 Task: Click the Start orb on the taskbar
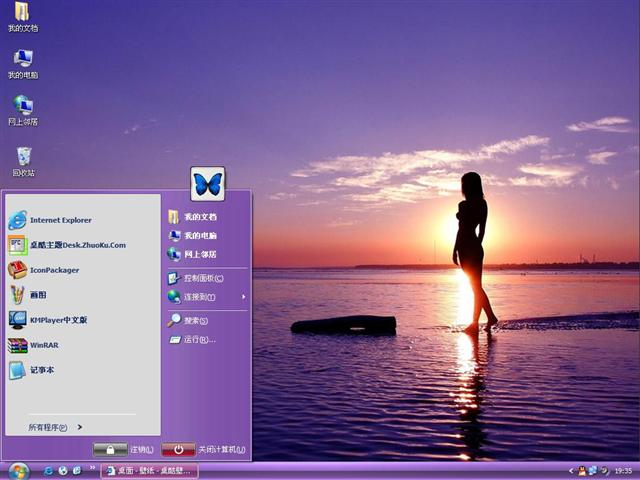[19, 470]
